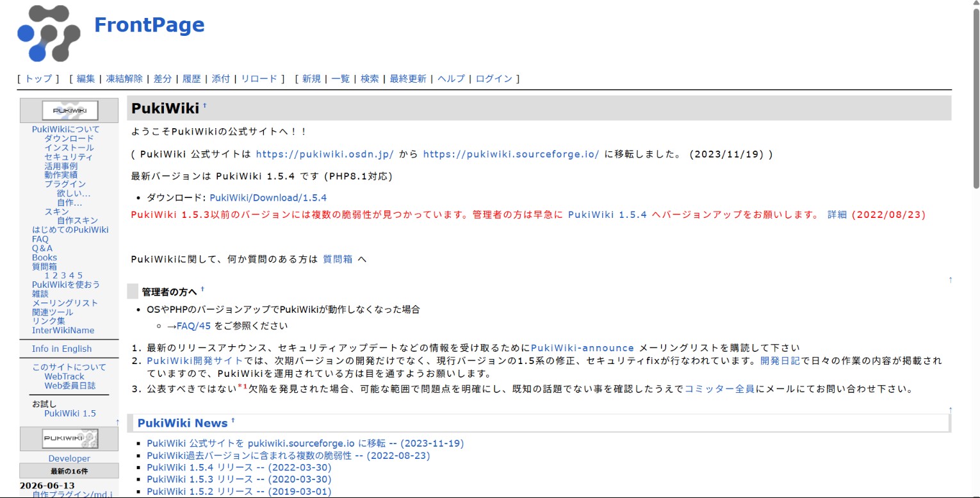Viewport: 980px width, 498px height.
Task: Click the small up-arrow below PukiWiki 1.5 in sidebar
Action: point(117,422)
